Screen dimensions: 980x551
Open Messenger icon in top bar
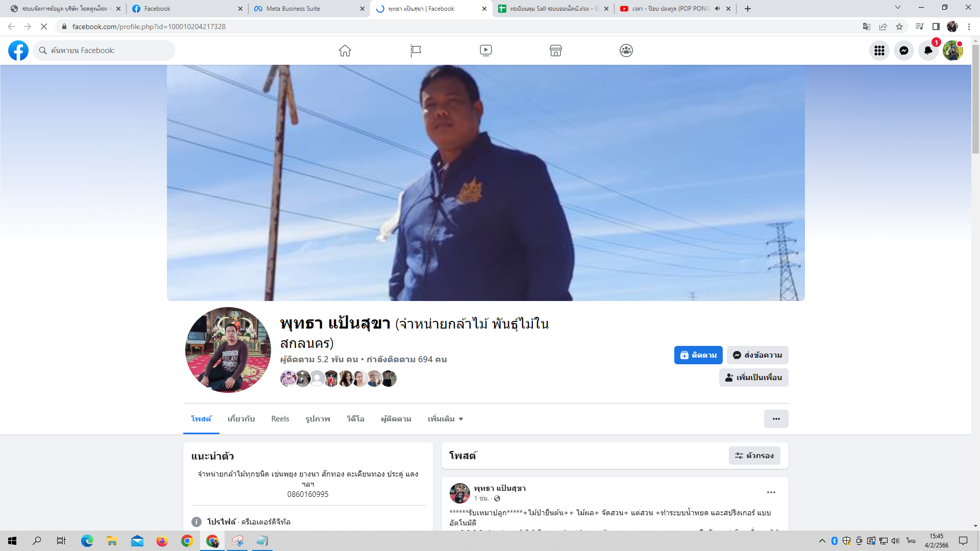(904, 51)
